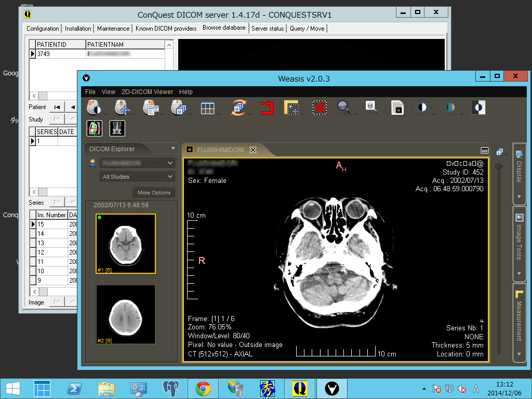Open the Windows Start button
This screenshot has width=532, height=399.
click(13, 389)
